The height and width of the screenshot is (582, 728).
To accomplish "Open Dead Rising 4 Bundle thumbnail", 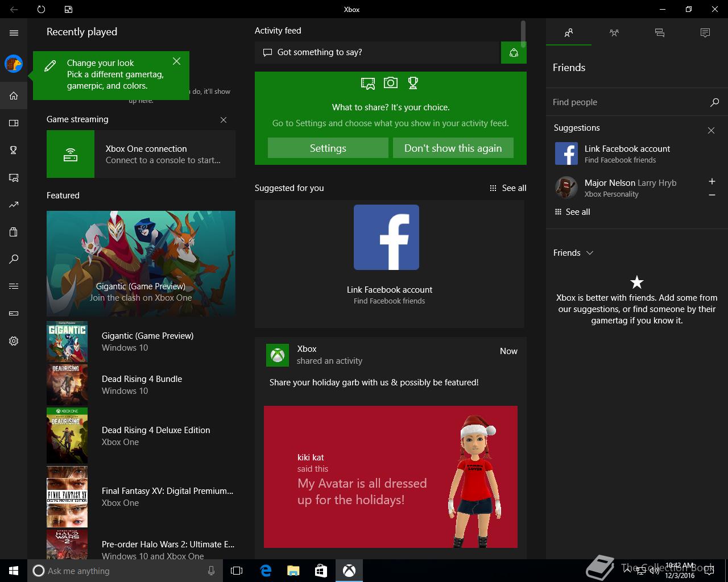I will coord(67,385).
